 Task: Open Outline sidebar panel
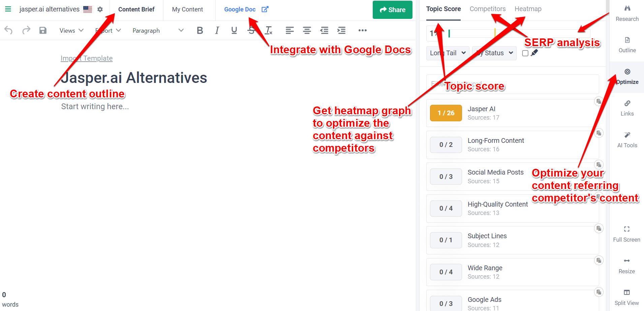coord(627,45)
